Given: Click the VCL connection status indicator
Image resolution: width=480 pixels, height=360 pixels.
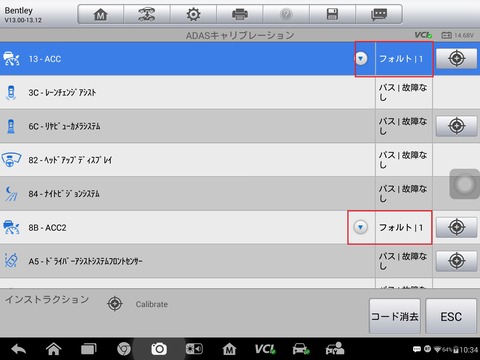Looking at the screenshot, I should [423, 35].
